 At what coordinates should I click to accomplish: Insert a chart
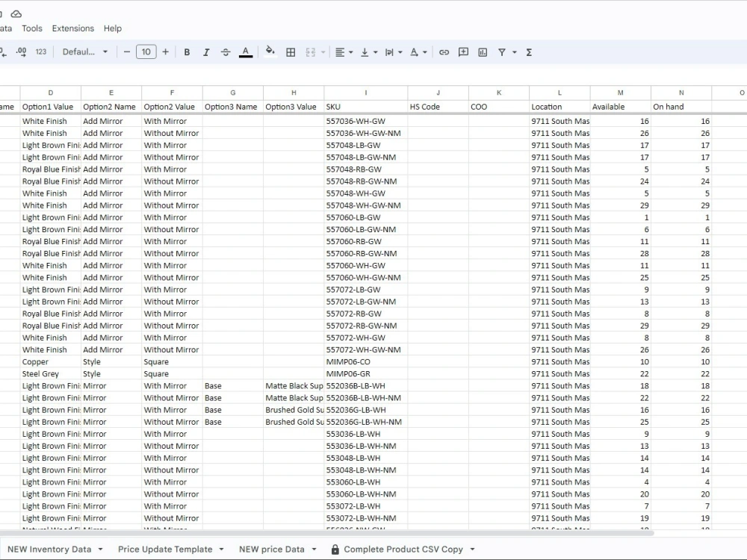483,52
